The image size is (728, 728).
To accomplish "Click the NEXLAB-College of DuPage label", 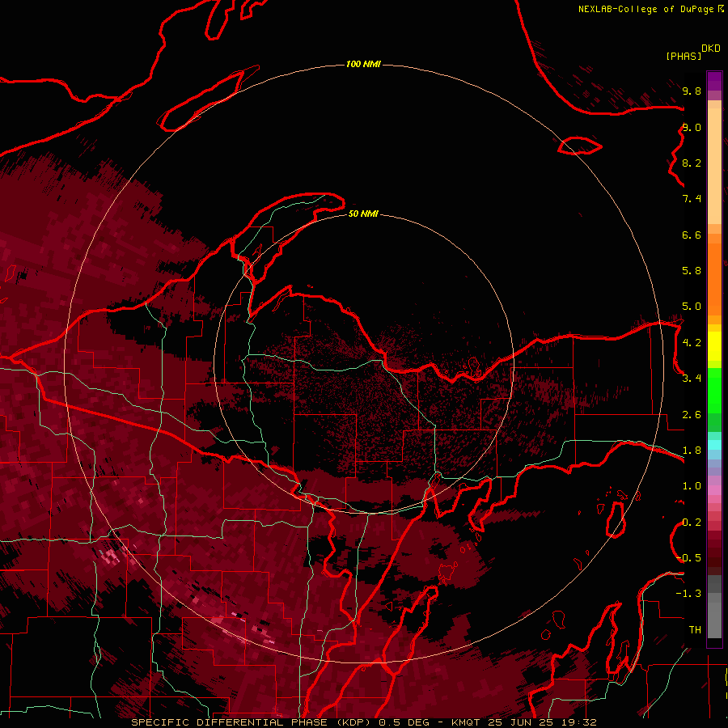I will [645, 9].
